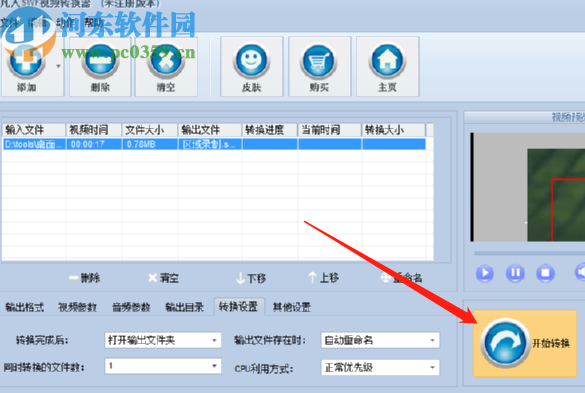Click the 重命名 (rename) button
Image resolution: width=585 pixels, height=393 pixels.
tap(402, 278)
